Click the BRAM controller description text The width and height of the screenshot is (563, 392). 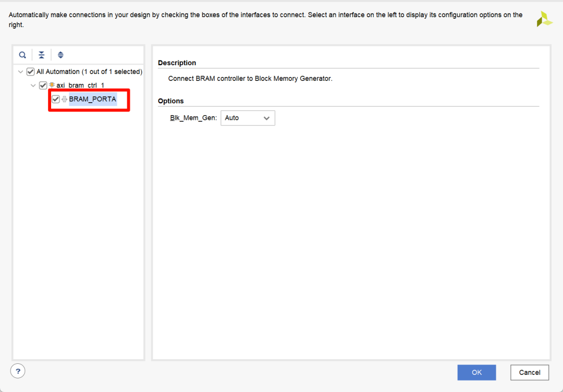coord(250,79)
